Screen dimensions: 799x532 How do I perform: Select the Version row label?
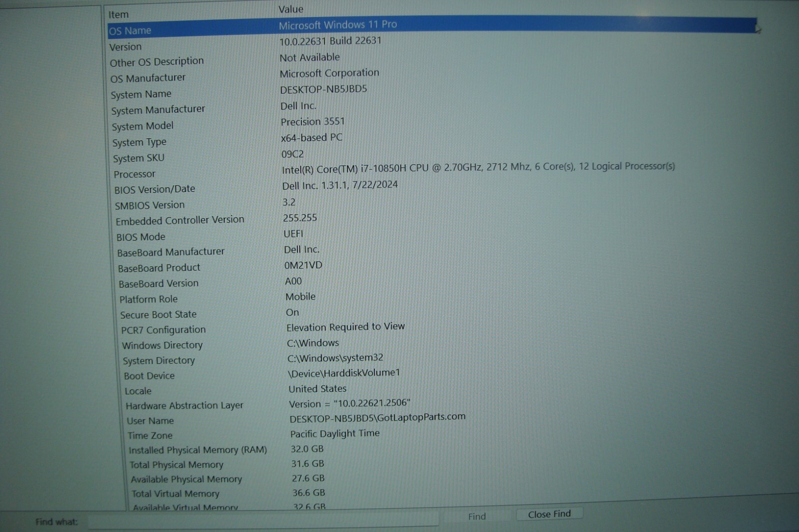[125, 46]
